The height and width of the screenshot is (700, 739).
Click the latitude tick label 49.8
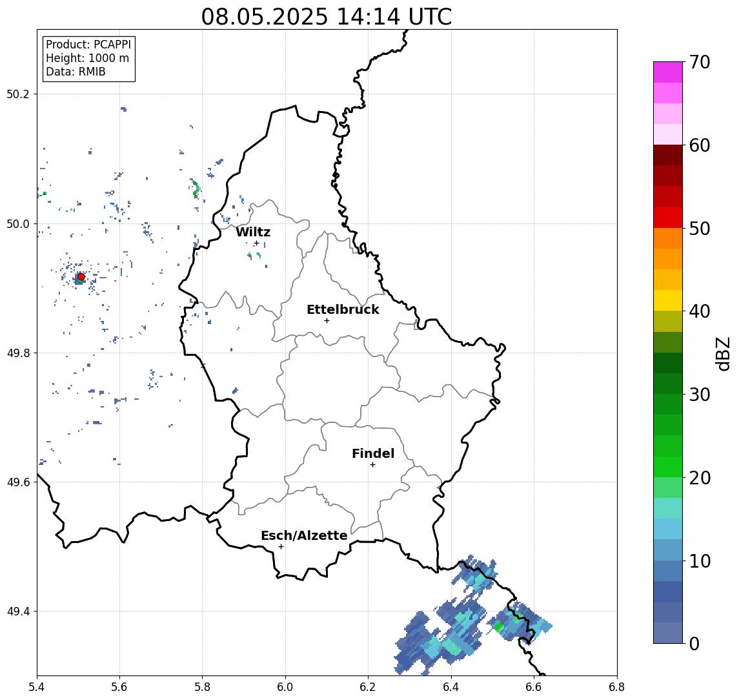[x=18, y=353]
